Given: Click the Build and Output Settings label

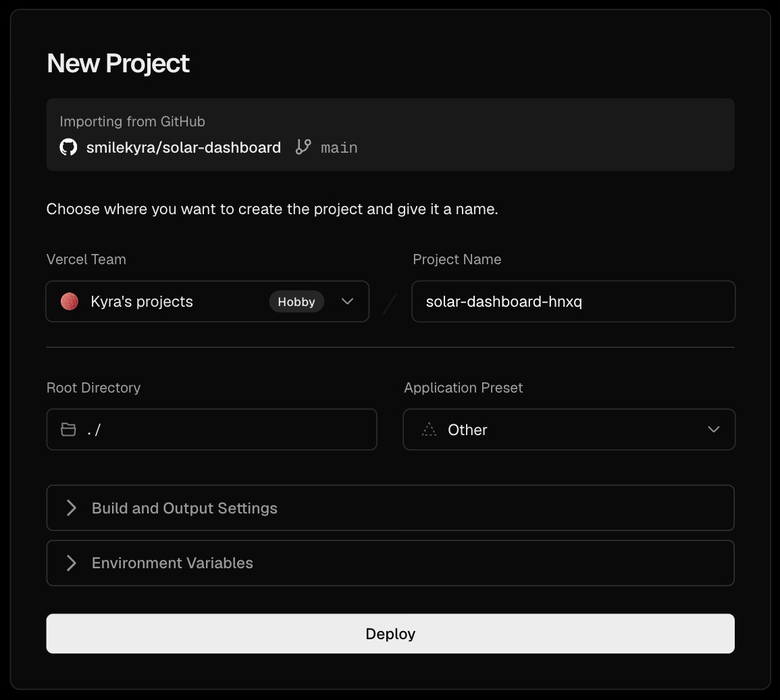Looking at the screenshot, I should tap(184, 508).
